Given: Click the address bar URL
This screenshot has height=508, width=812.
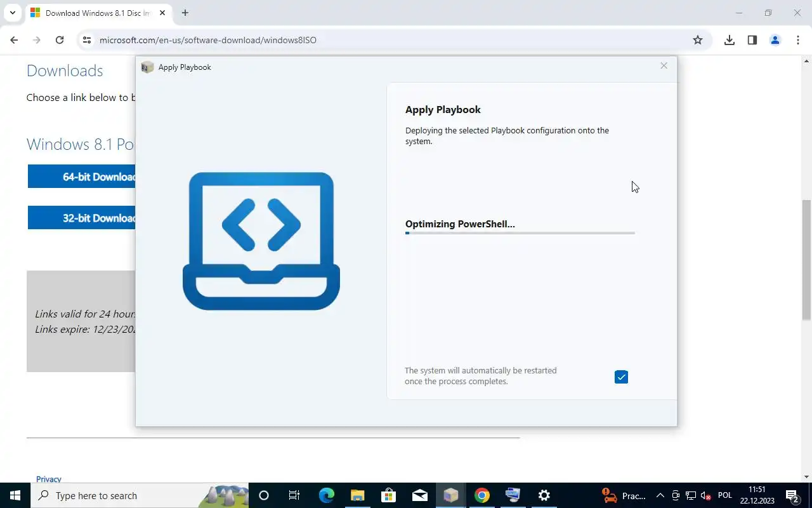Looking at the screenshot, I should 208,40.
